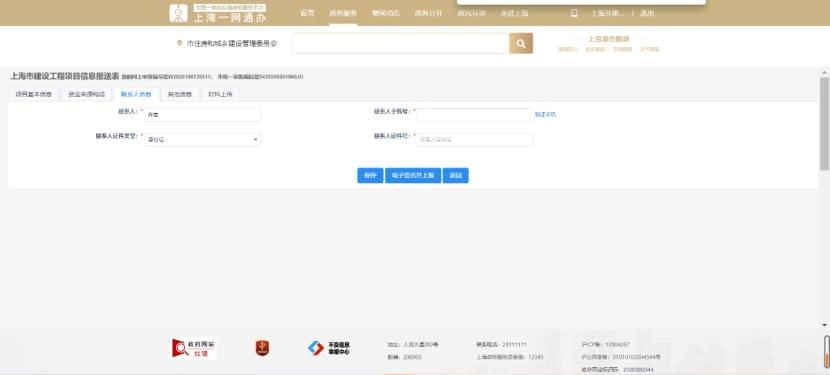Click the vertical scrollbar's down arrow
The height and width of the screenshot is (375, 830).
[x=824, y=325]
